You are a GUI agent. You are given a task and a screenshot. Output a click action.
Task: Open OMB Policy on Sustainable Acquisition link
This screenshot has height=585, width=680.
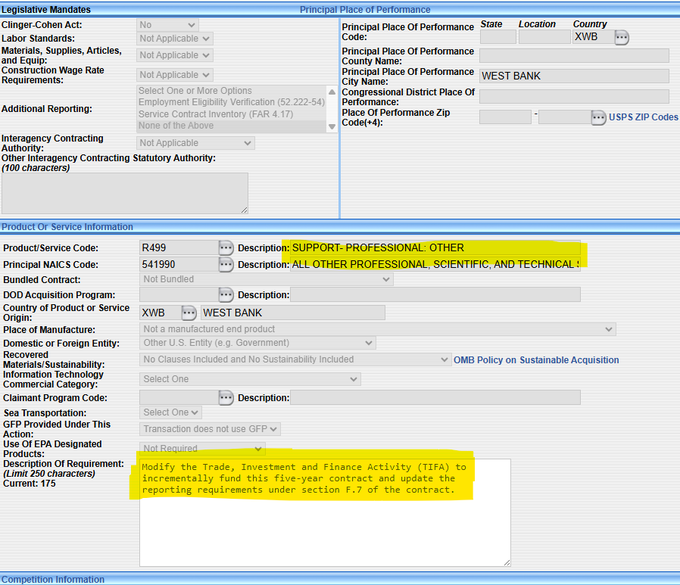(536, 360)
